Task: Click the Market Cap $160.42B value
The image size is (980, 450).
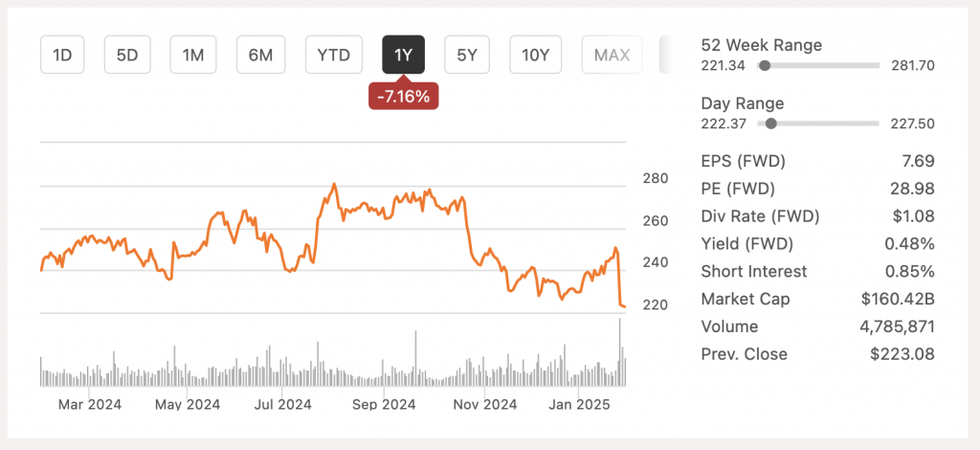Action: tap(898, 299)
